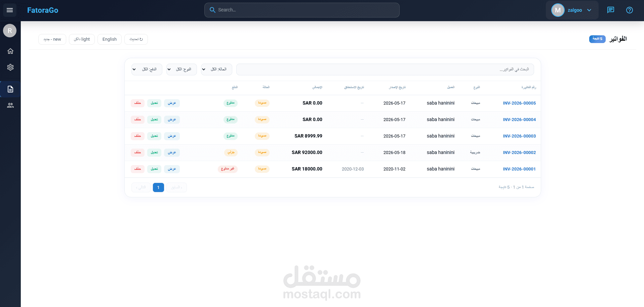Screen dimensions: 644x307
Task: Click the M avatar in the header
Action: pos(558,10)
